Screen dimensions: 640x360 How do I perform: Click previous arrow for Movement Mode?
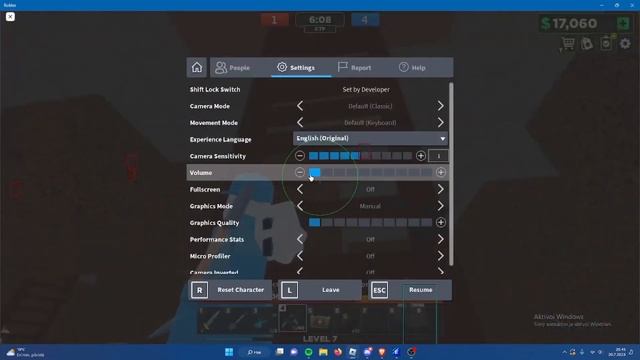(x=300, y=122)
